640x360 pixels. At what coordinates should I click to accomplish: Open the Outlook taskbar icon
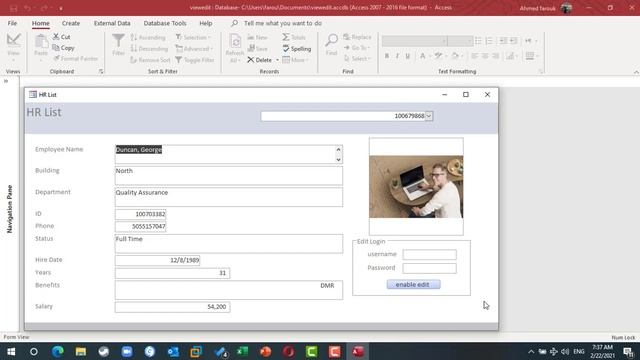[173, 351]
